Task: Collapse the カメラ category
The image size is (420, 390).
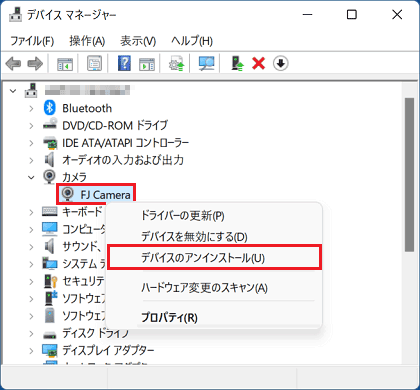Action: click(31, 177)
